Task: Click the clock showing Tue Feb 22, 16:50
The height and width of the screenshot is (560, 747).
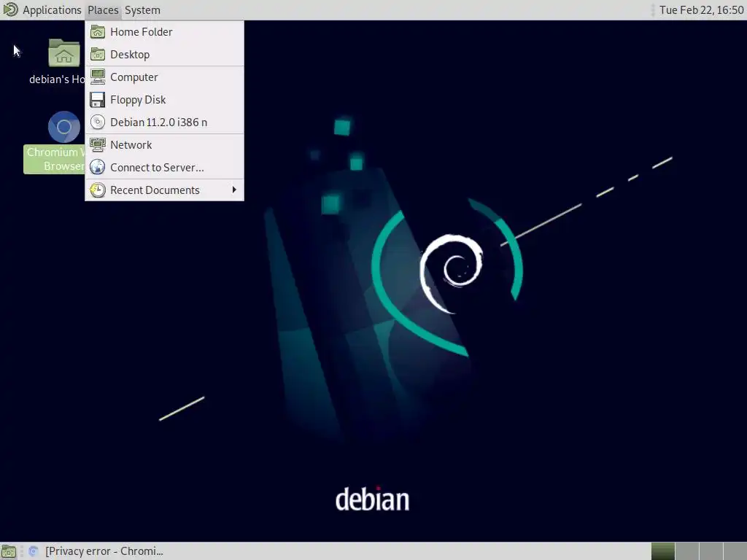Action: 701,10
